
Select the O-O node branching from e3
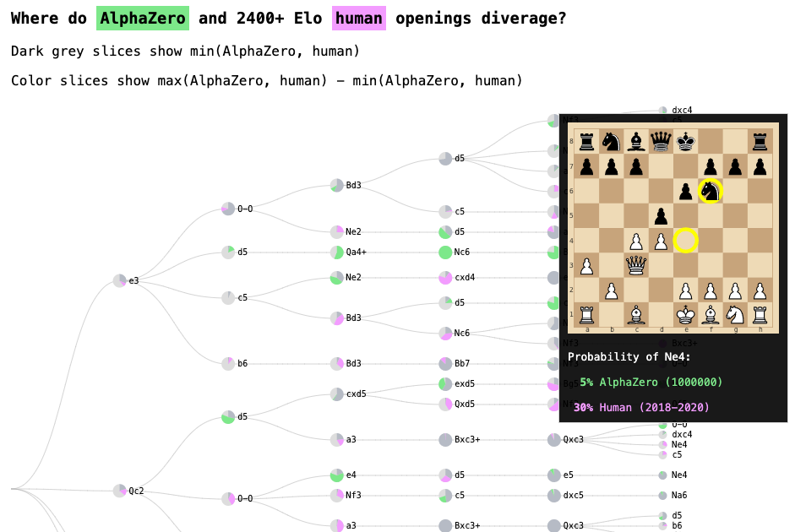[x=228, y=209]
